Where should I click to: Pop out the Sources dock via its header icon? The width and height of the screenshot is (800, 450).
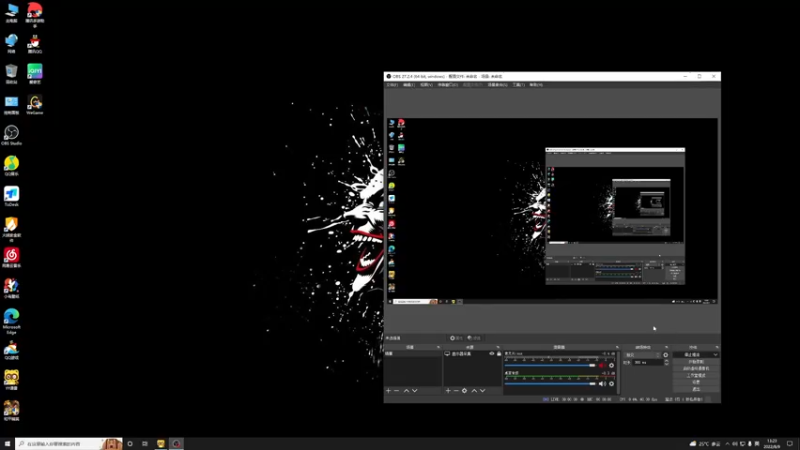498,347
